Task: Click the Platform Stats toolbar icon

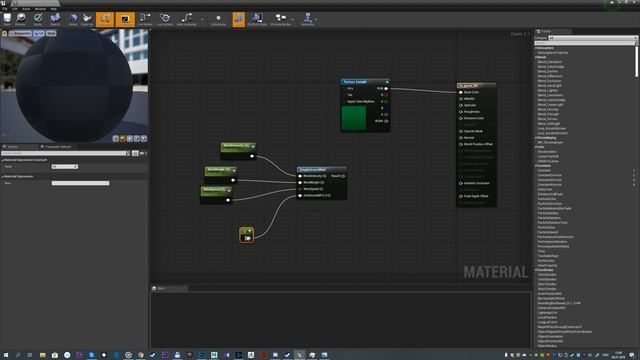Action: (257, 18)
